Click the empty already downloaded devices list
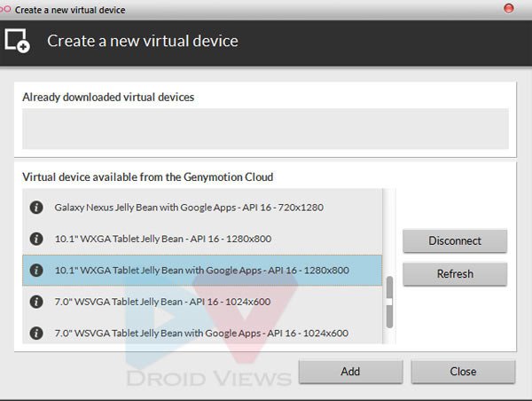Image resolution: width=532 pixels, height=401 pixels. click(x=265, y=129)
